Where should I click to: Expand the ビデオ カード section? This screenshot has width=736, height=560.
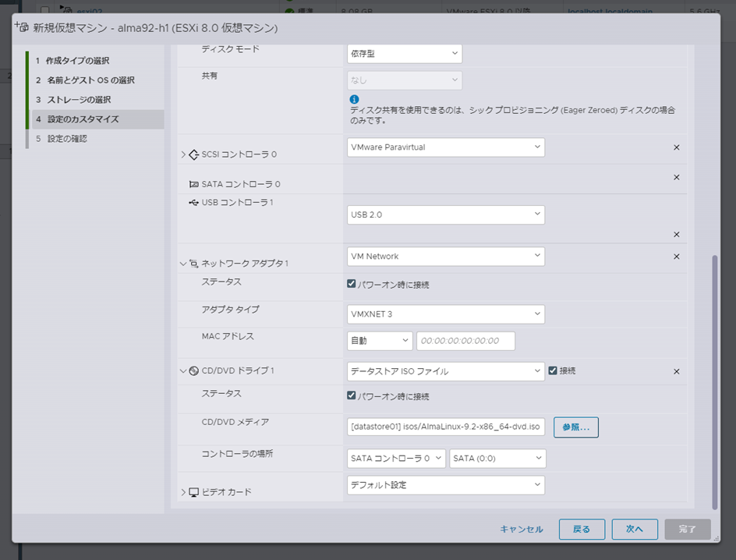coord(183,492)
